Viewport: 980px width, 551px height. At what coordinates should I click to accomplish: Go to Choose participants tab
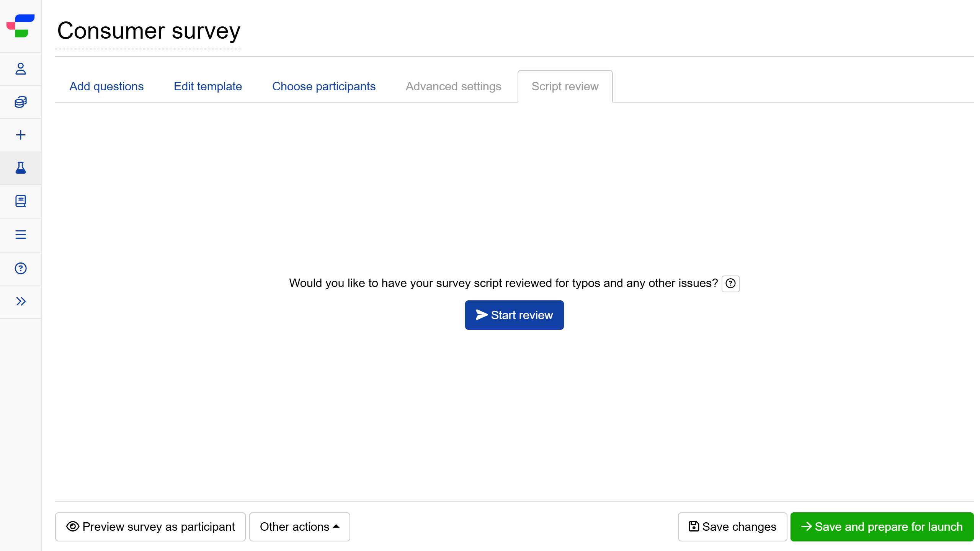(323, 86)
